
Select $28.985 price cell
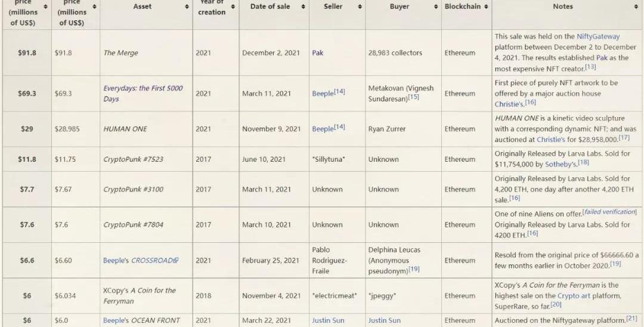click(x=76, y=129)
